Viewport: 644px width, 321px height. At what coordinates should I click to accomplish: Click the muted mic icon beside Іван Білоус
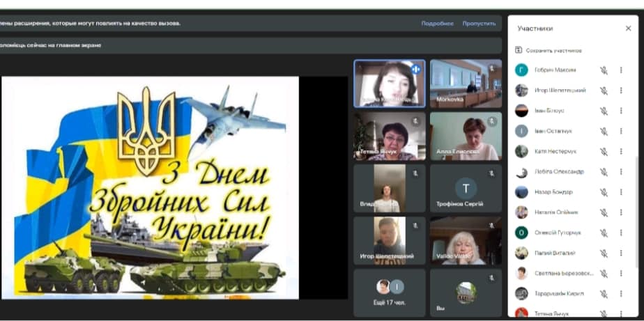coord(604,111)
